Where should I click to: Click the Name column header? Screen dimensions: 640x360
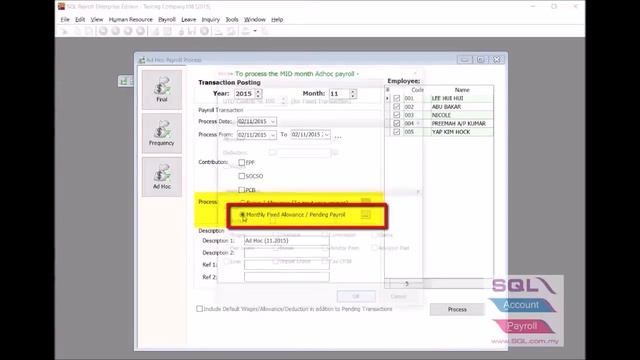(x=462, y=90)
